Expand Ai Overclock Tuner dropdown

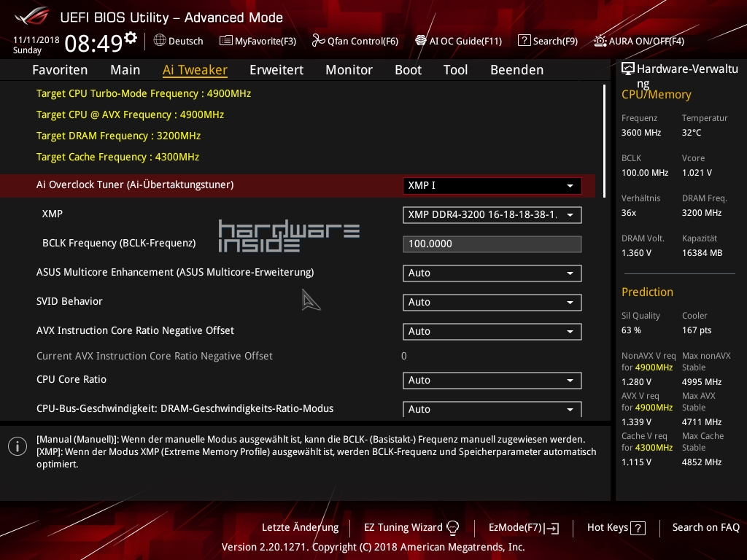(492, 186)
